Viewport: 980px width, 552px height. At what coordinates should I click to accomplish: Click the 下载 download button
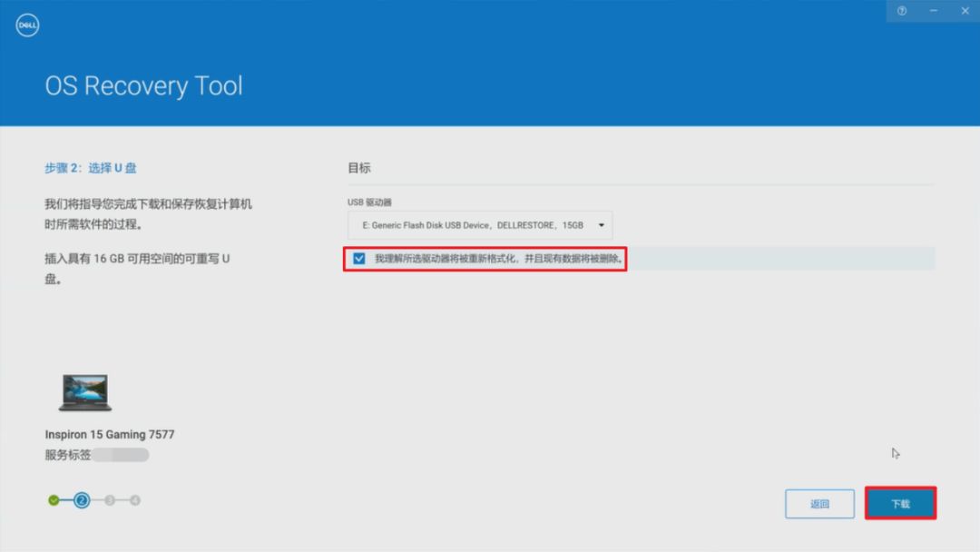click(x=900, y=503)
